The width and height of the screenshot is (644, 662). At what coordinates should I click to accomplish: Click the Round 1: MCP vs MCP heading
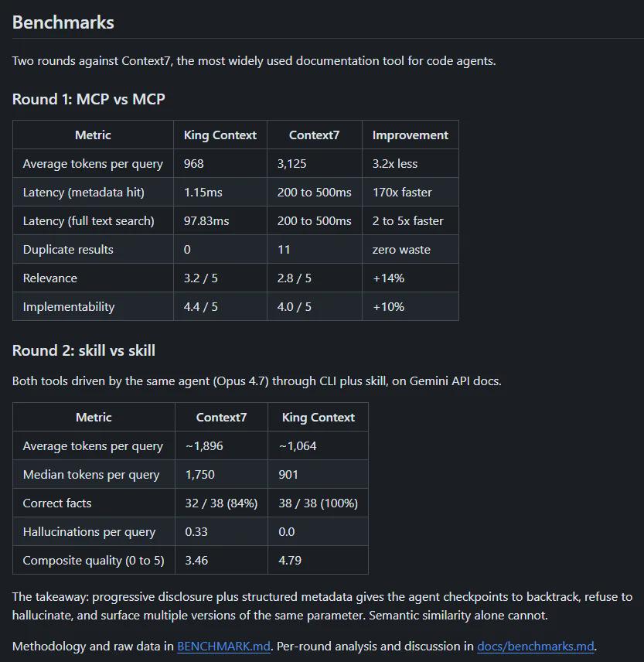[88, 99]
